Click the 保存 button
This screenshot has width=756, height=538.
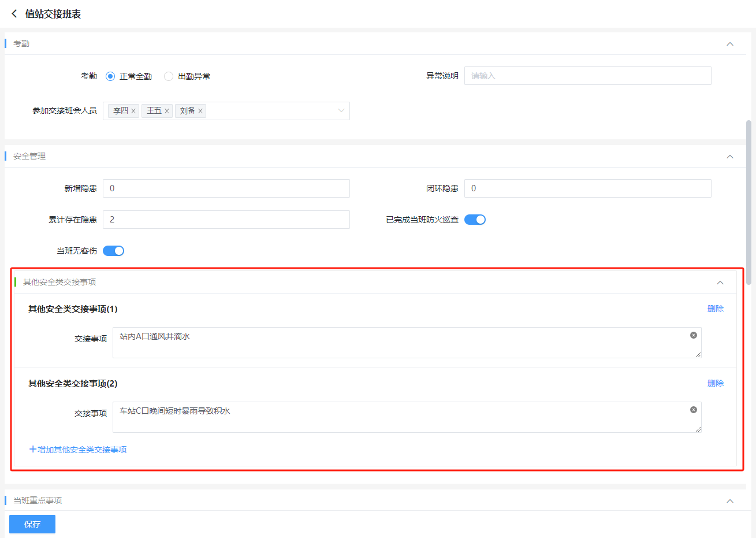tap(32, 524)
